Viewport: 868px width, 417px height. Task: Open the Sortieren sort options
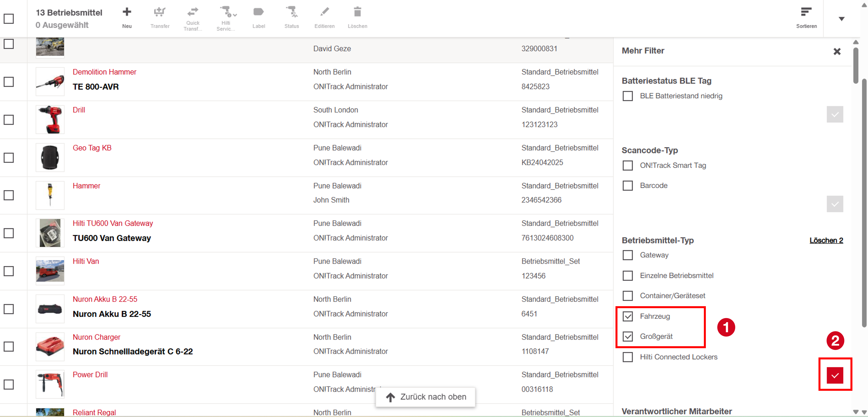point(806,18)
